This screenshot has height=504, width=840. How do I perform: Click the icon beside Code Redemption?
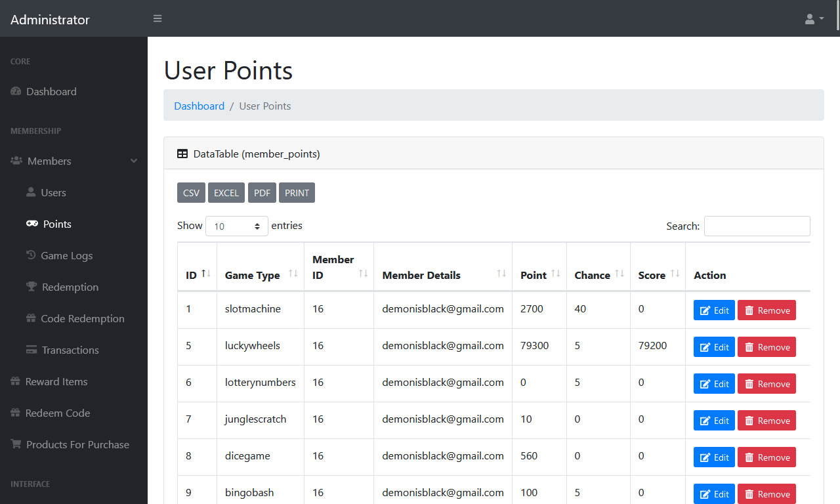[x=31, y=318]
